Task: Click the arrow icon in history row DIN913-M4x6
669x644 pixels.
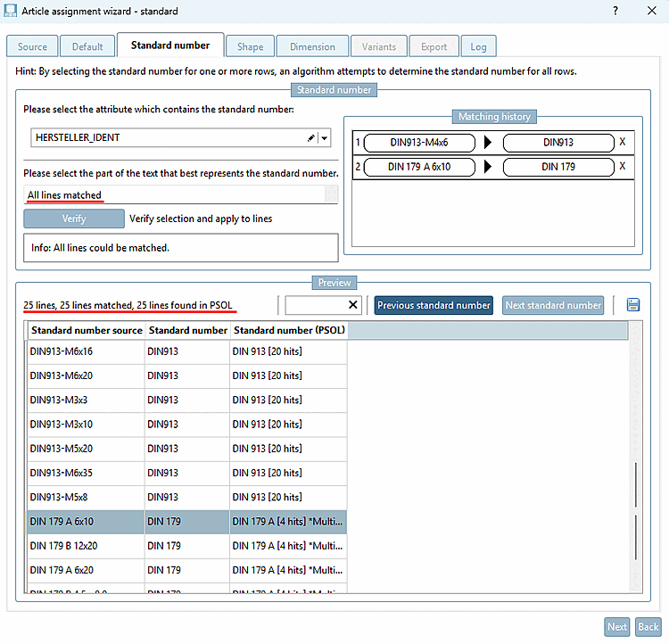Action: coord(488,142)
